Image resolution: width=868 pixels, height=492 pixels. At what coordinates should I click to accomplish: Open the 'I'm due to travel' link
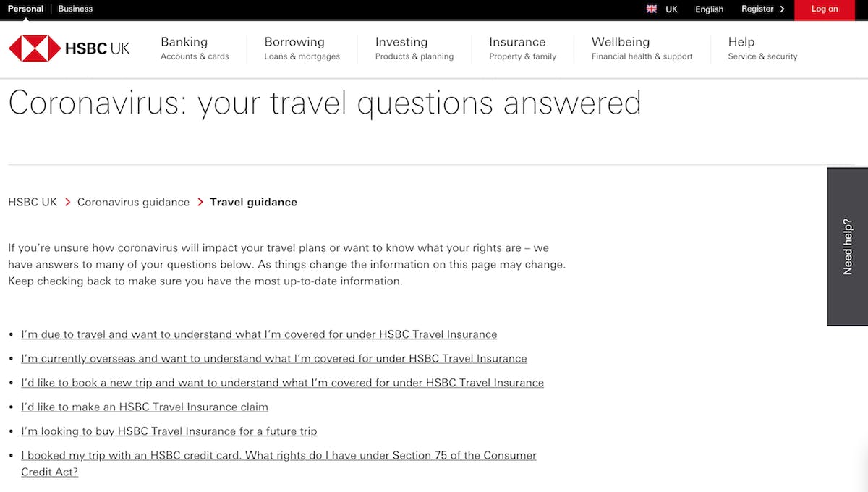(259, 335)
